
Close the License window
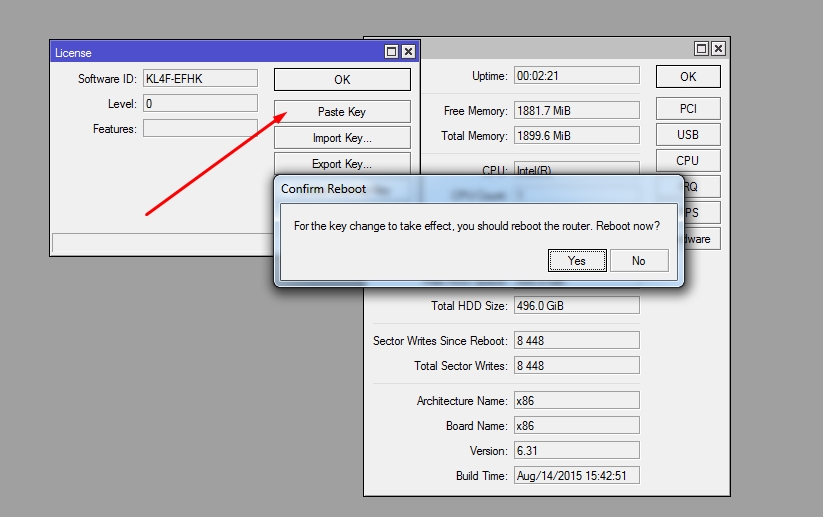click(x=408, y=51)
